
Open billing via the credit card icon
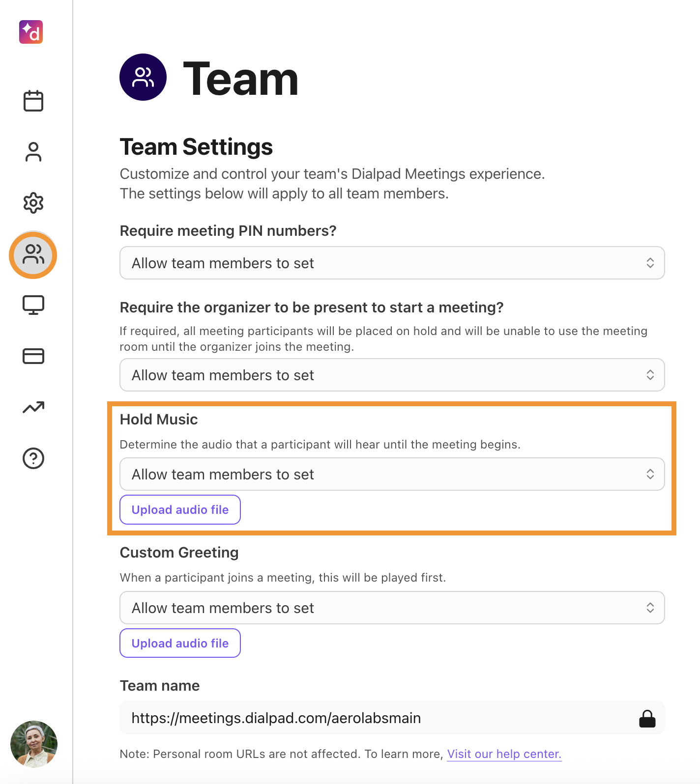click(33, 356)
